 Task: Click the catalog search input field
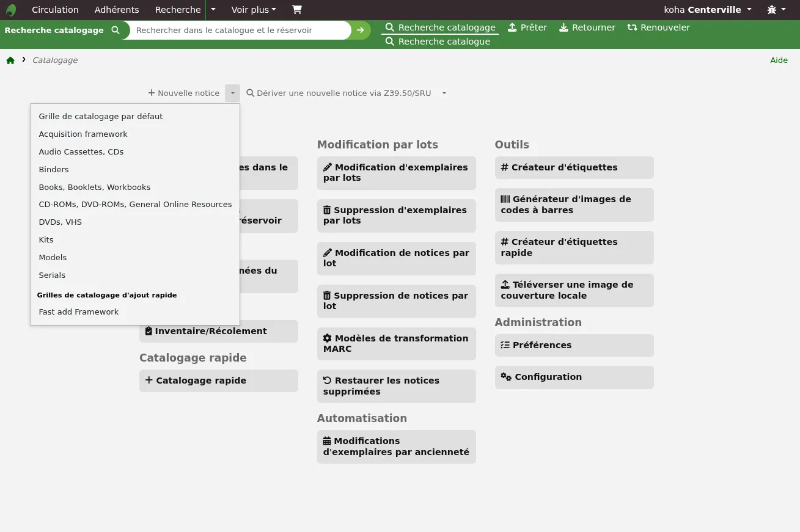[x=240, y=30]
